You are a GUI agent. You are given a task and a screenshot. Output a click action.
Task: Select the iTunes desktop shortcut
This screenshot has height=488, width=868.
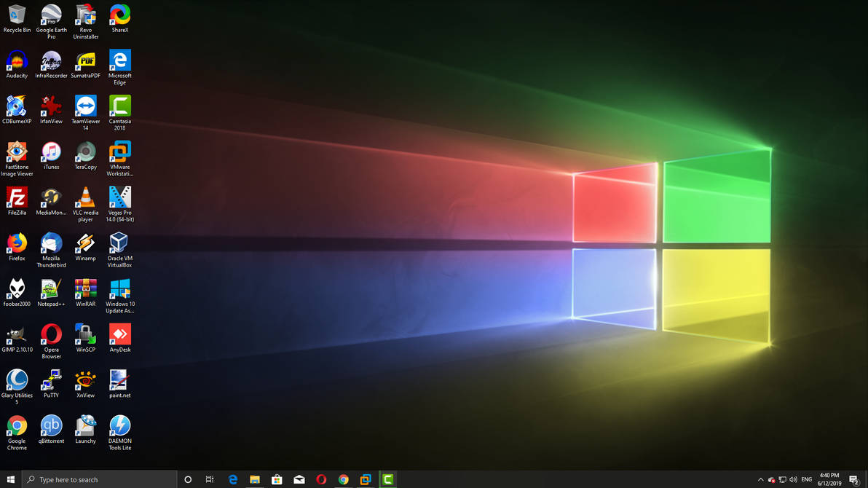click(52, 156)
